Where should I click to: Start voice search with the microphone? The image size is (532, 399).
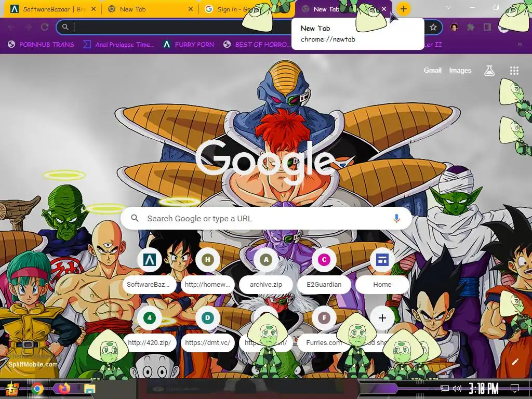click(x=396, y=219)
